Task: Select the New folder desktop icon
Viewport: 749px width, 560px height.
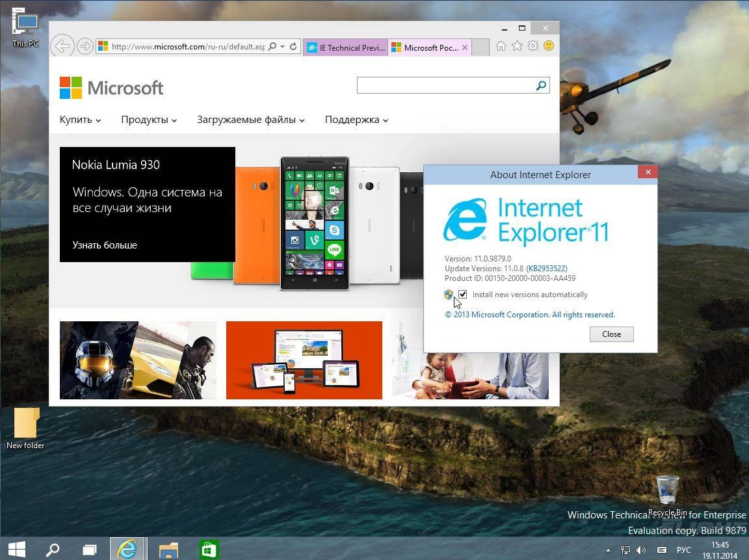Action: 25,429
